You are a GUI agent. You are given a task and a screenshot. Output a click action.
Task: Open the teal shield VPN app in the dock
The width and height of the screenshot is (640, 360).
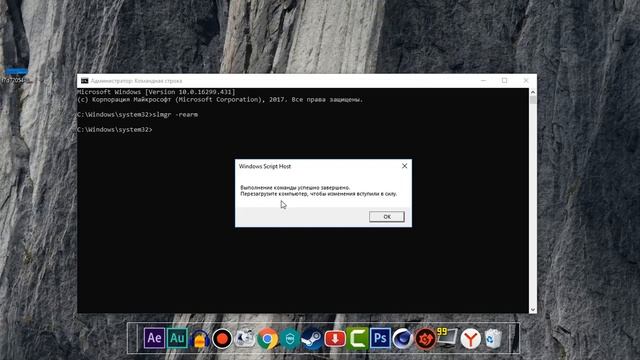[290, 339]
